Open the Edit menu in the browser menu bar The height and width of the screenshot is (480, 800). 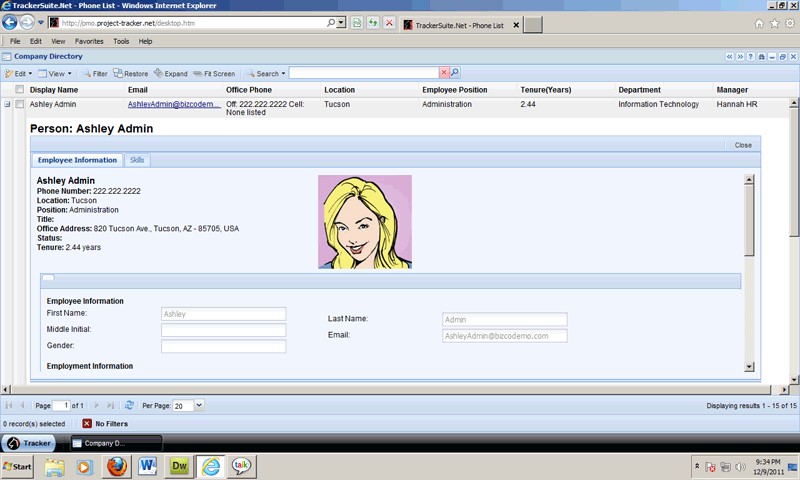(x=36, y=41)
